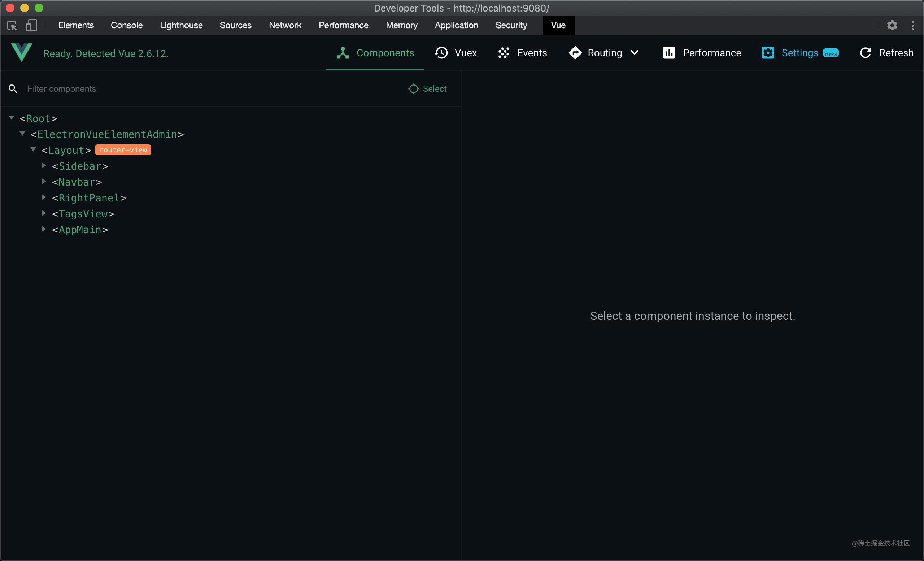Open the Routing dropdown chevron
Viewport: 924px width, 561px height.
635,53
